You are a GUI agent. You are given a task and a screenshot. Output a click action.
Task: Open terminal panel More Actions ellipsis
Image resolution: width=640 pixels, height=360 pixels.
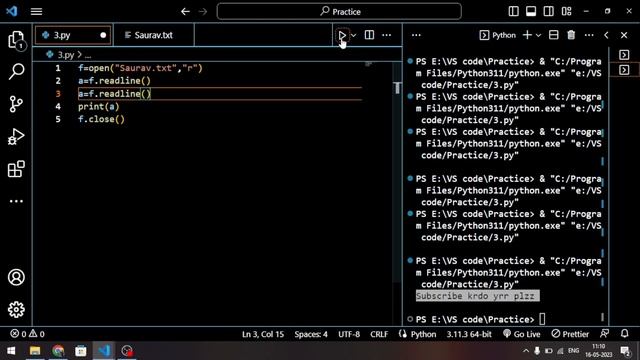589,35
